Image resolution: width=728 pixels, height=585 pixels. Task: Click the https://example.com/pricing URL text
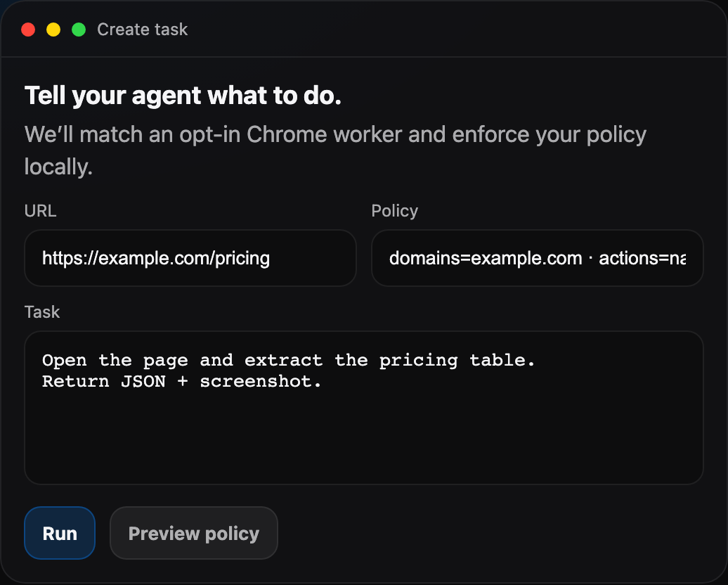155,258
